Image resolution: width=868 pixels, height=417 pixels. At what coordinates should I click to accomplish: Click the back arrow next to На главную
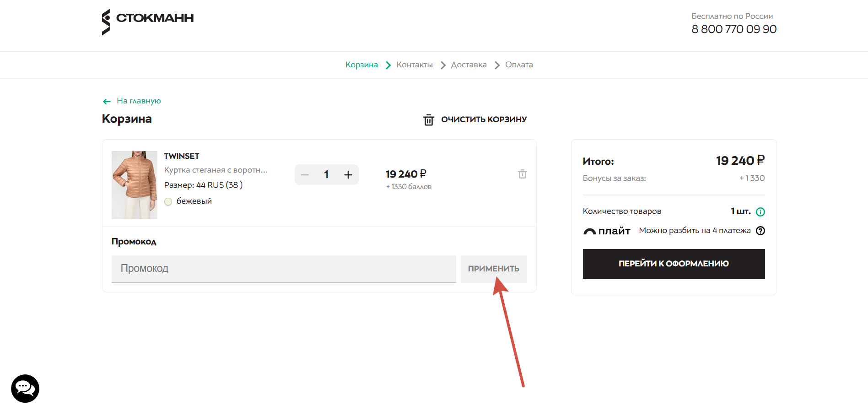coord(107,101)
